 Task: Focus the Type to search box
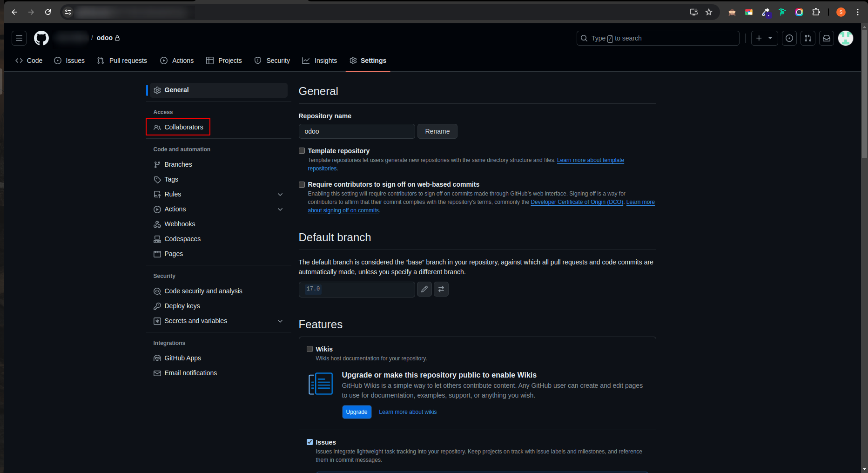(x=658, y=38)
